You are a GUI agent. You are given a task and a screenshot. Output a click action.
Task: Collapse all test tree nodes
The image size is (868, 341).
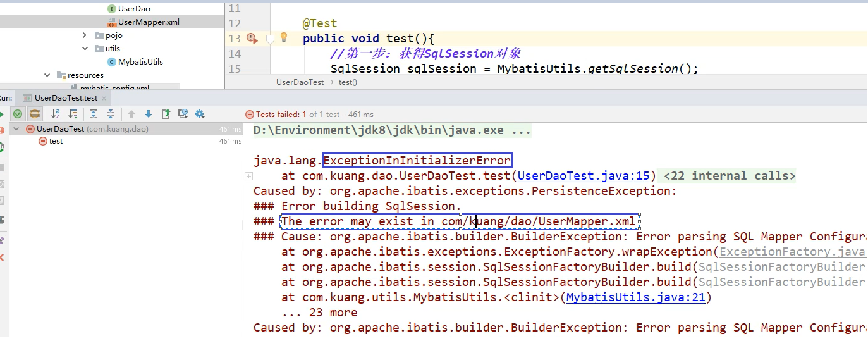pos(111,114)
